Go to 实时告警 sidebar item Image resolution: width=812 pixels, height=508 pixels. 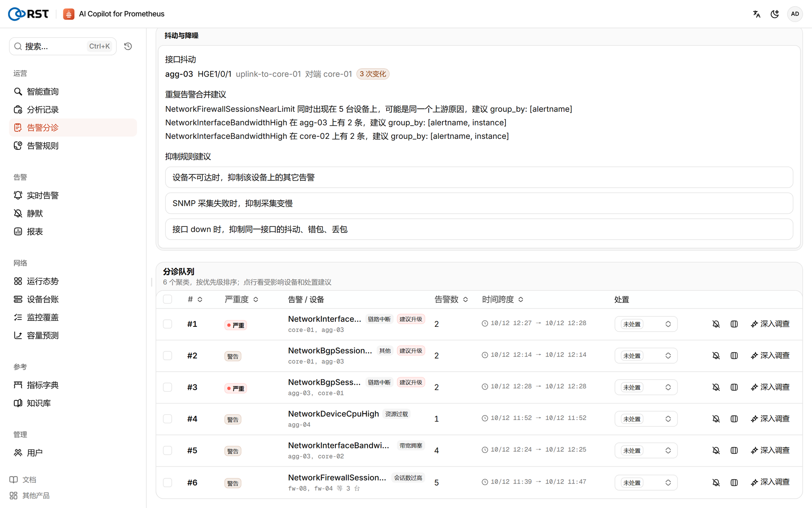click(x=73, y=195)
